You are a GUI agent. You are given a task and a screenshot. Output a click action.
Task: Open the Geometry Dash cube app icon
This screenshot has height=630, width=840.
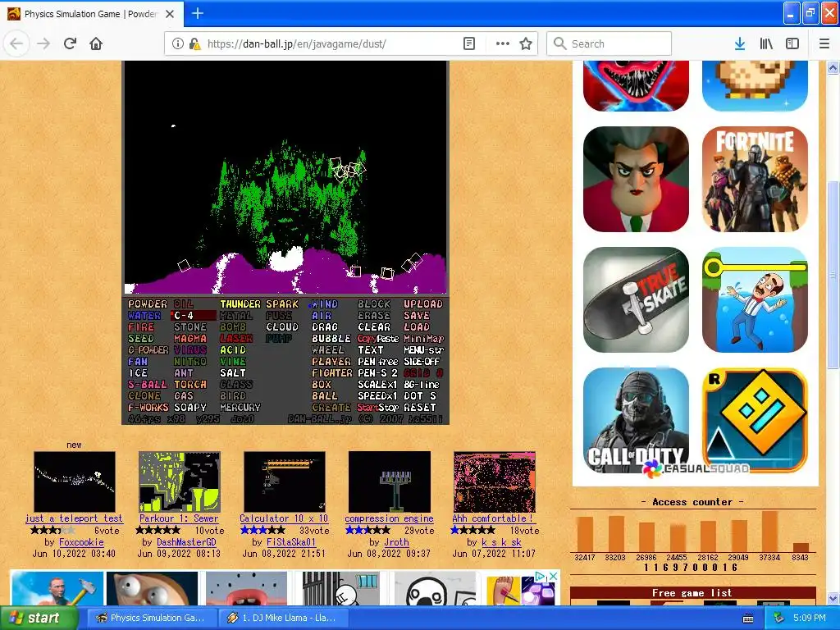[x=755, y=420]
